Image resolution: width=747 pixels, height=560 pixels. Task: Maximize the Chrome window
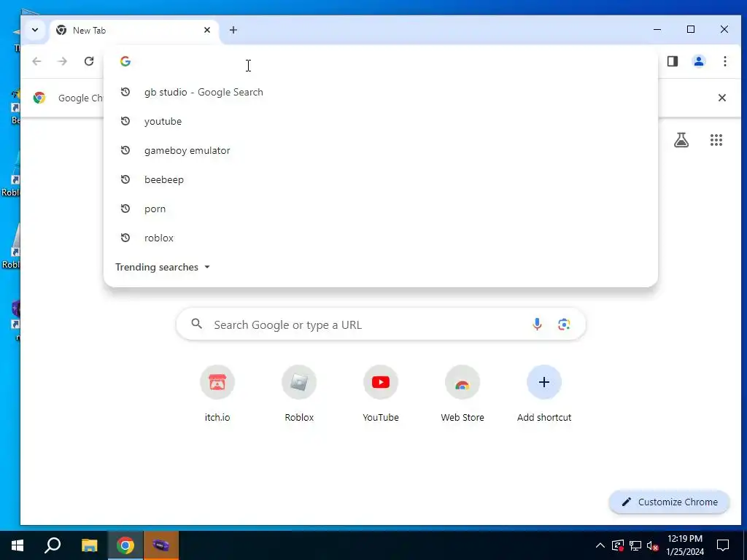691,29
